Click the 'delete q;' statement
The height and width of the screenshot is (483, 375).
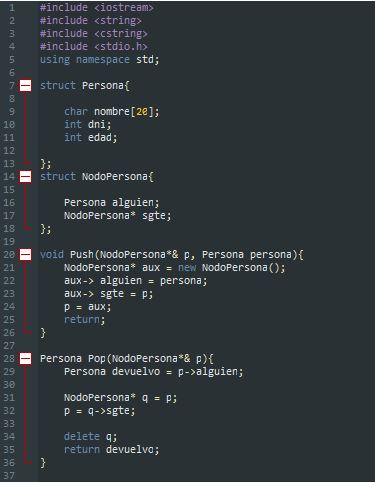(90, 437)
